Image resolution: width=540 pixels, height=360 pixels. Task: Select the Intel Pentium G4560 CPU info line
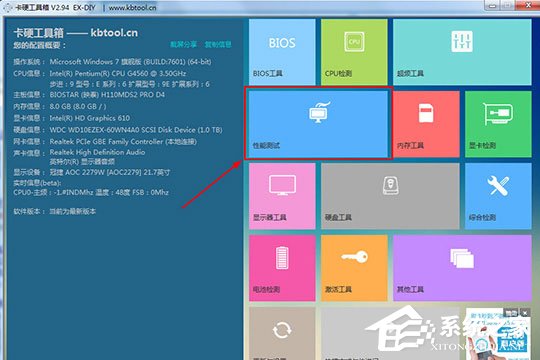[100, 73]
